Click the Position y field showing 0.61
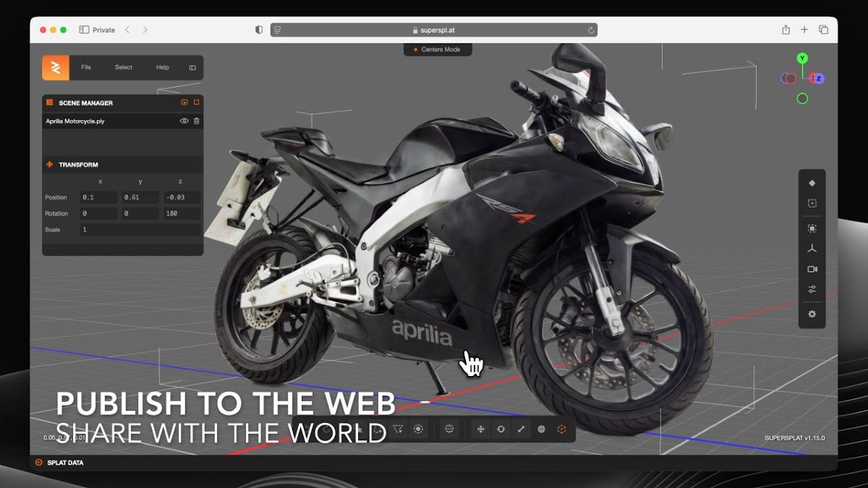 [140, 197]
